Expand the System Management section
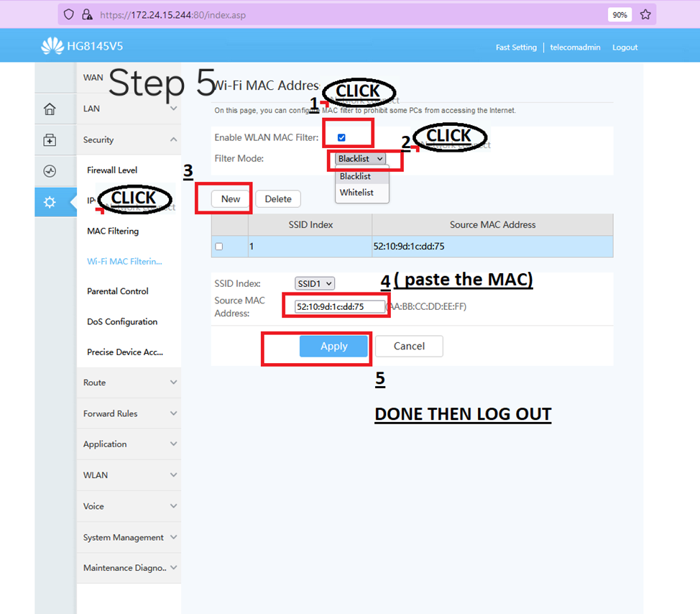Screen dimensions: 700x614 pos(129,537)
